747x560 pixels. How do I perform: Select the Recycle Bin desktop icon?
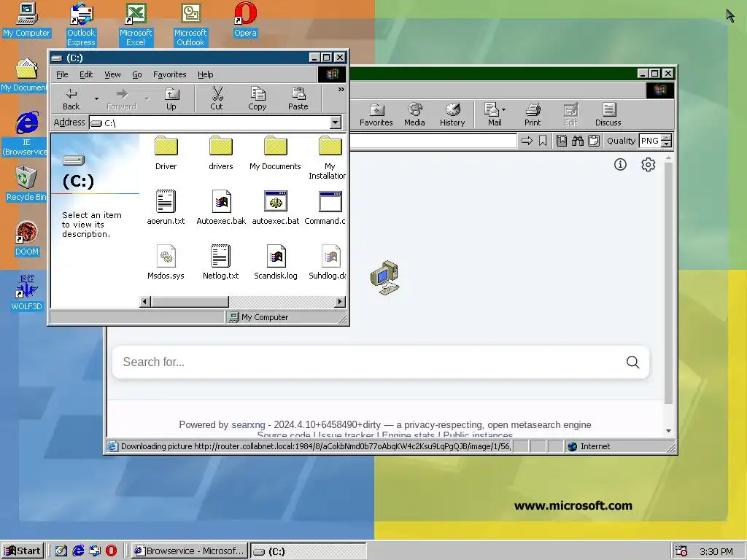click(26, 184)
